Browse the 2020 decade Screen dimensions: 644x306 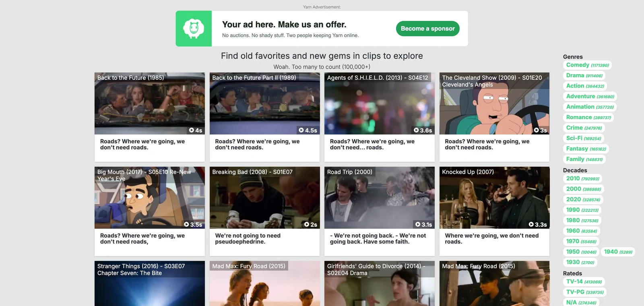(583, 199)
